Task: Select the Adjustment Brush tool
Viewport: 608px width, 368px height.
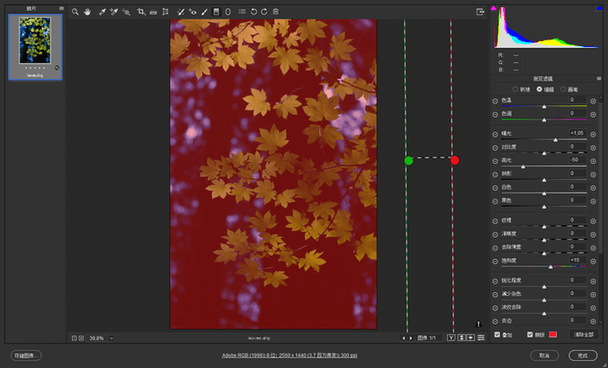Action: 204,12
